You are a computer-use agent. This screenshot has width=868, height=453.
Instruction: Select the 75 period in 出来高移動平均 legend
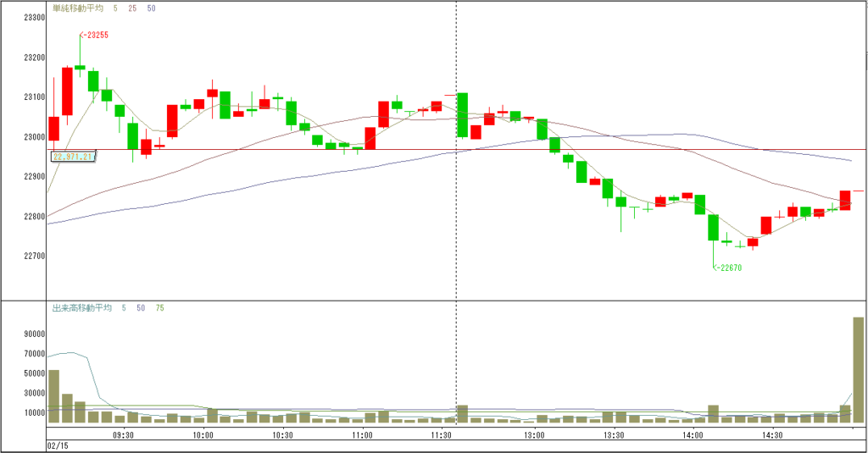[x=159, y=308]
